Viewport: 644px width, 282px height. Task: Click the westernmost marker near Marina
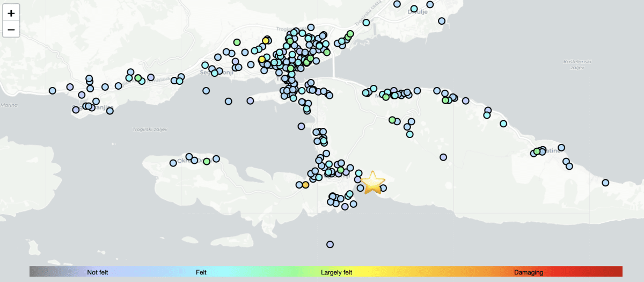(x=52, y=91)
